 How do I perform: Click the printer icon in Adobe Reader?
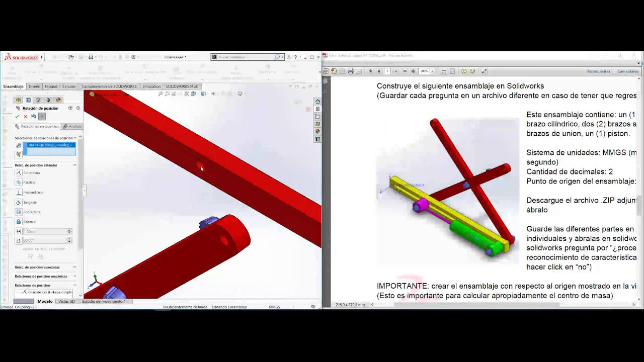tap(351, 71)
